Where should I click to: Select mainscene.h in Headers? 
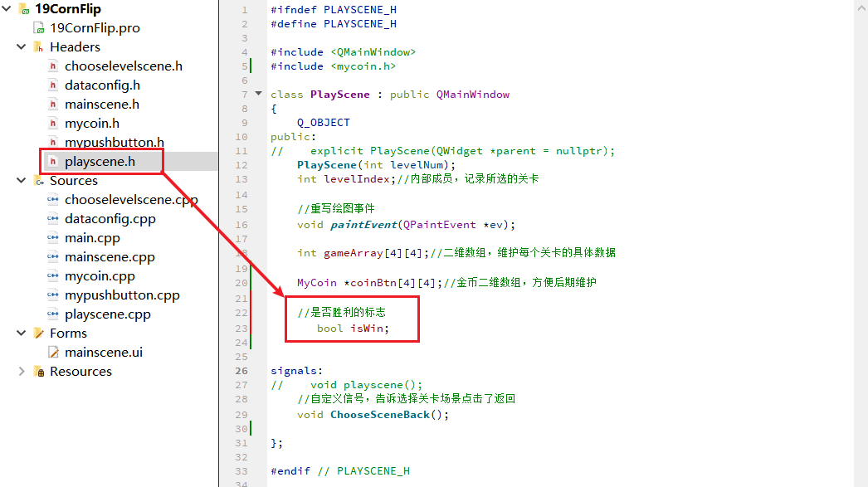click(102, 104)
